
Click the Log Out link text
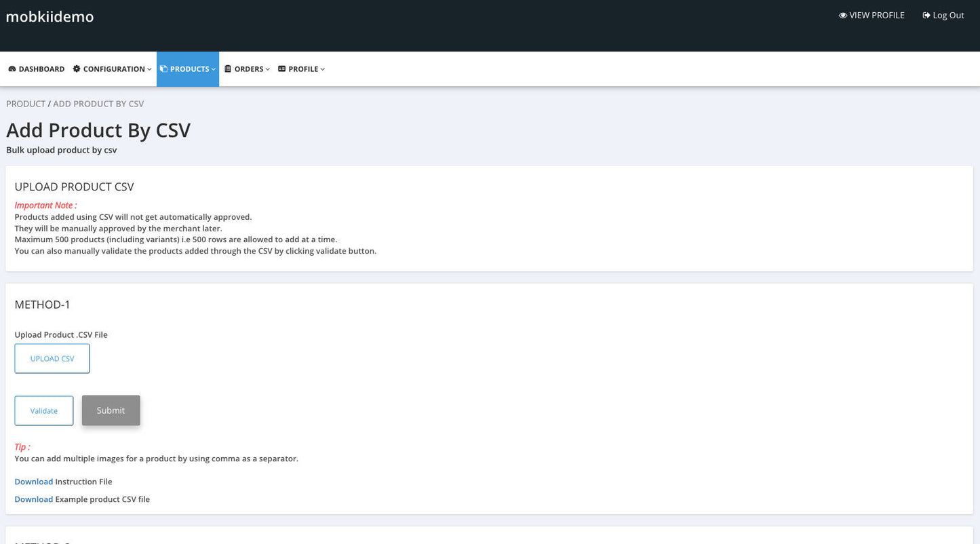948,16
